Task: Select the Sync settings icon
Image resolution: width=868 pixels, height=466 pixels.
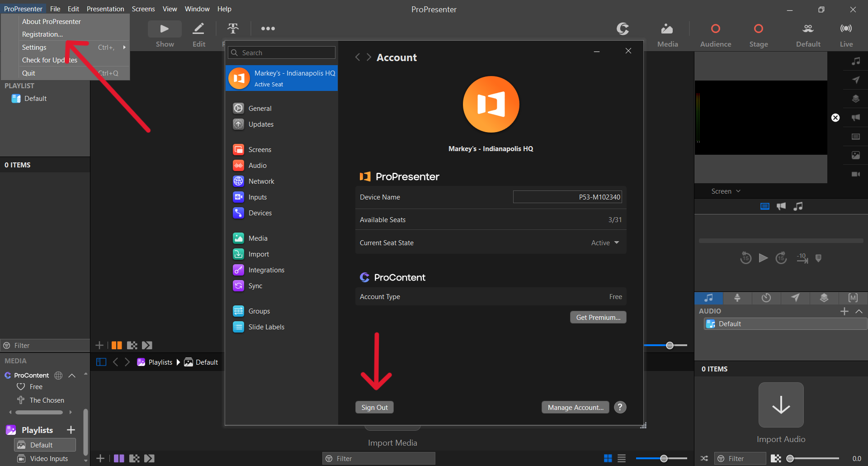Action: coord(238,286)
